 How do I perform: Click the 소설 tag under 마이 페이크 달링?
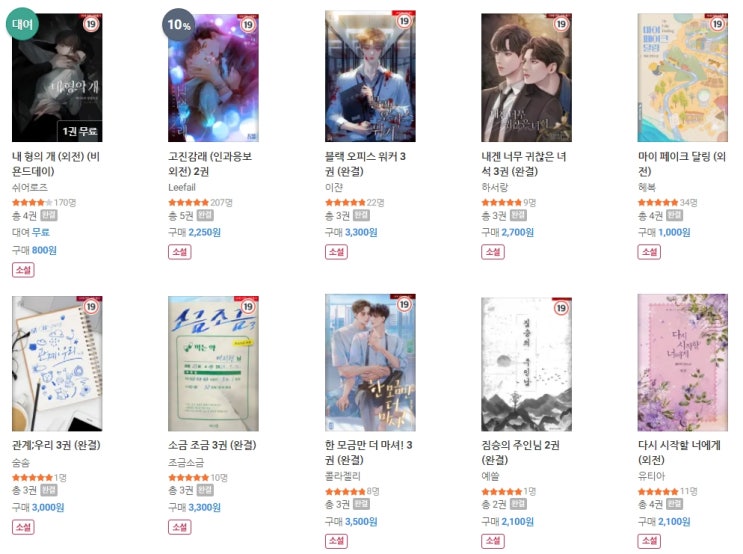point(649,252)
